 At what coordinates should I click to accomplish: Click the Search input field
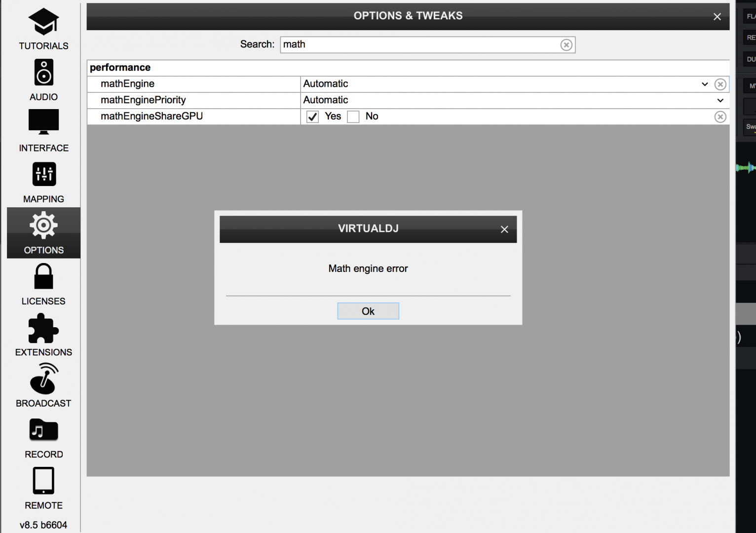click(x=419, y=44)
